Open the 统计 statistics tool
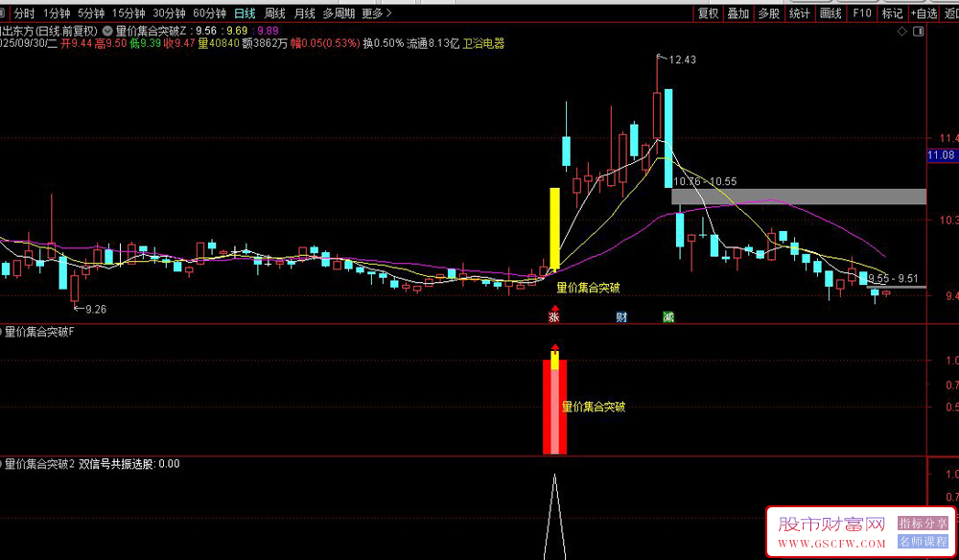The width and height of the screenshot is (959, 560). click(800, 12)
